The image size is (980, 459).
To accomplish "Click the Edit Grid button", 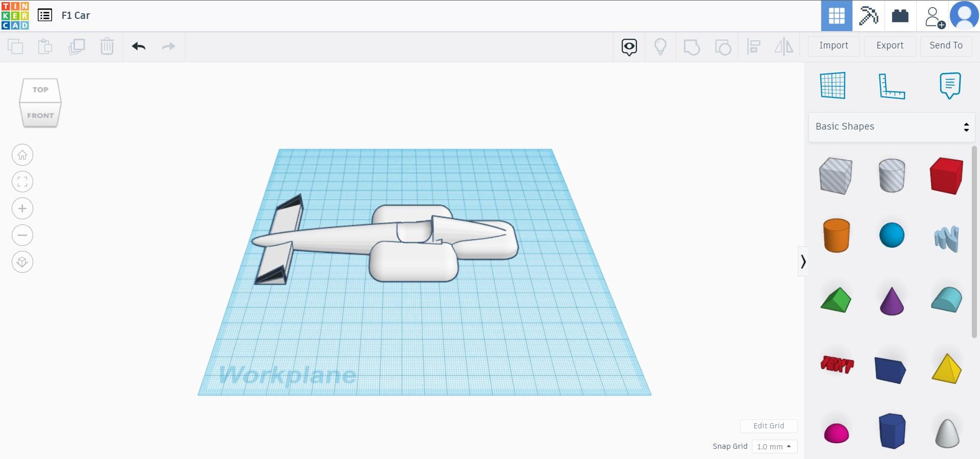I will (x=769, y=426).
